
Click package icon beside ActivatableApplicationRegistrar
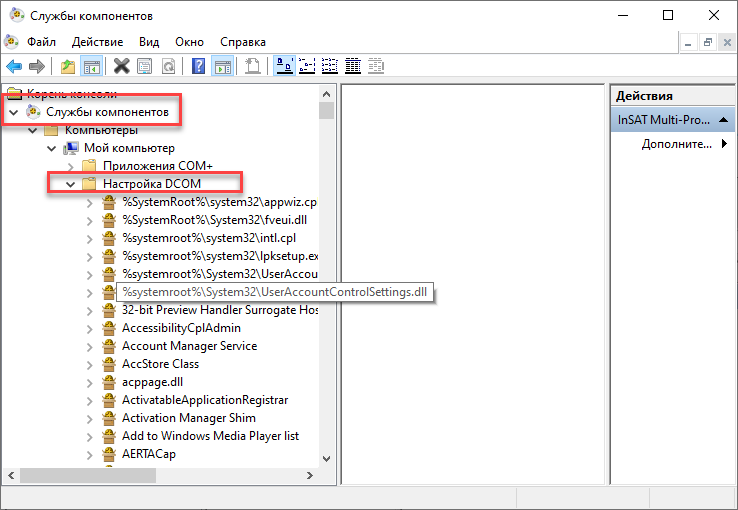109,400
